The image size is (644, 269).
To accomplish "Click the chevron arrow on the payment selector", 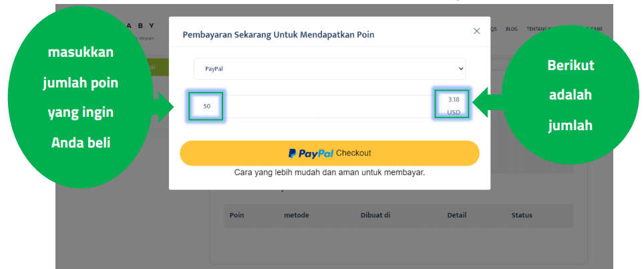I will (460, 69).
